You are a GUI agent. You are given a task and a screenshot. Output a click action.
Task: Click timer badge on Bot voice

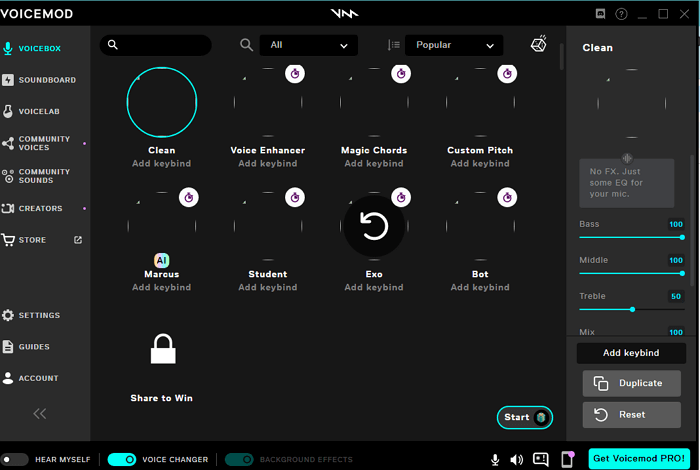click(x=507, y=197)
